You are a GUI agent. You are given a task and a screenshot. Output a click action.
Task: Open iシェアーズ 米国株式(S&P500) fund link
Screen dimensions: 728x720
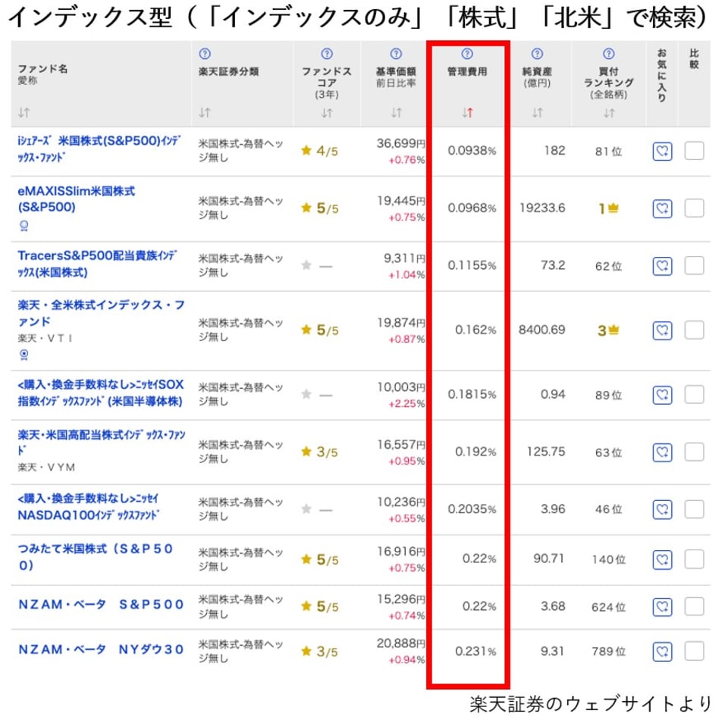(99, 149)
